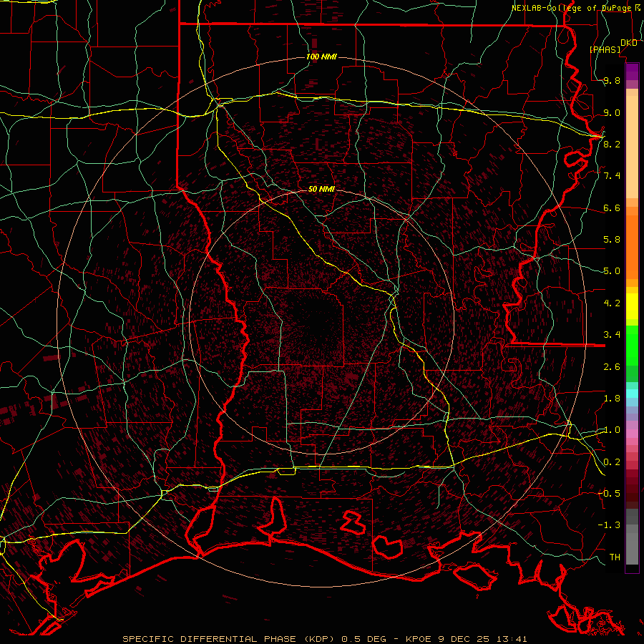
Task: Click the 5.0 scale value
Action: click(612, 271)
